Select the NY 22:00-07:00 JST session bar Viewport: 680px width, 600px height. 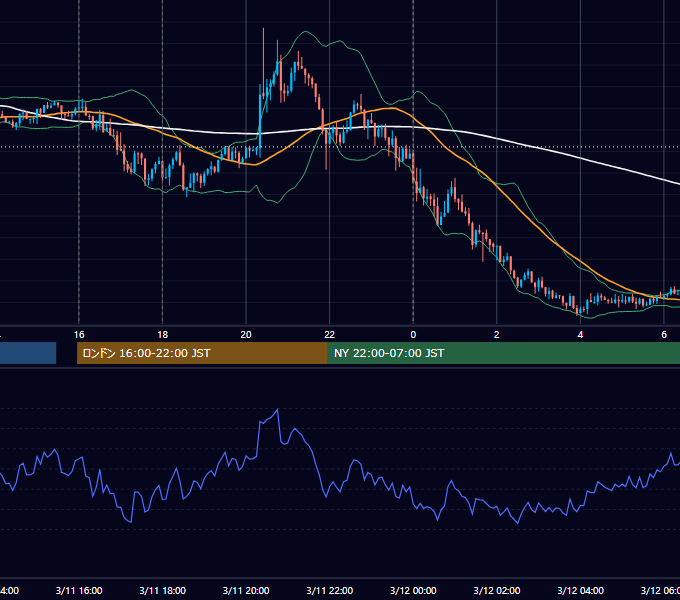tap(503, 353)
